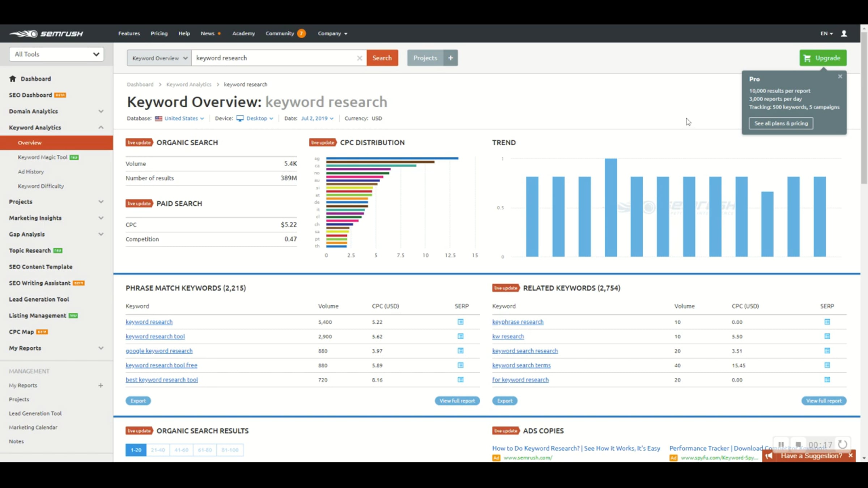Screen dimensions: 868x488
Task: Click the Dashboard home icon in sidebar
Action: click(x=13, y=78)
